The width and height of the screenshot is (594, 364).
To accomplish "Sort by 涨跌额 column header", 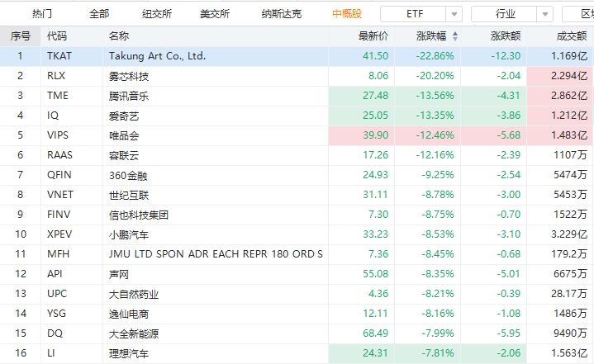I will point(506,36).
